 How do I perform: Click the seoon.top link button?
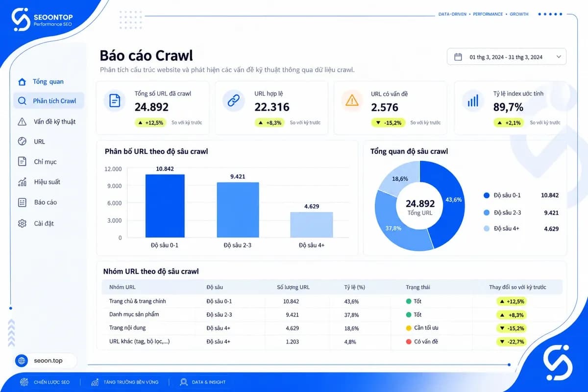[46, 361]
